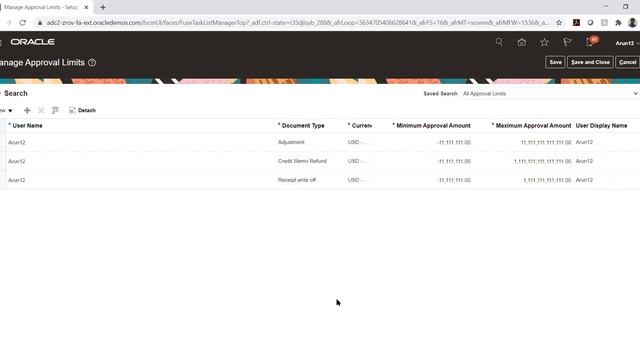The width and height of the screenshot is (640, 360).
Task: Click the minimum amount in Credit Memo Refund row
Action: [453, 161]
